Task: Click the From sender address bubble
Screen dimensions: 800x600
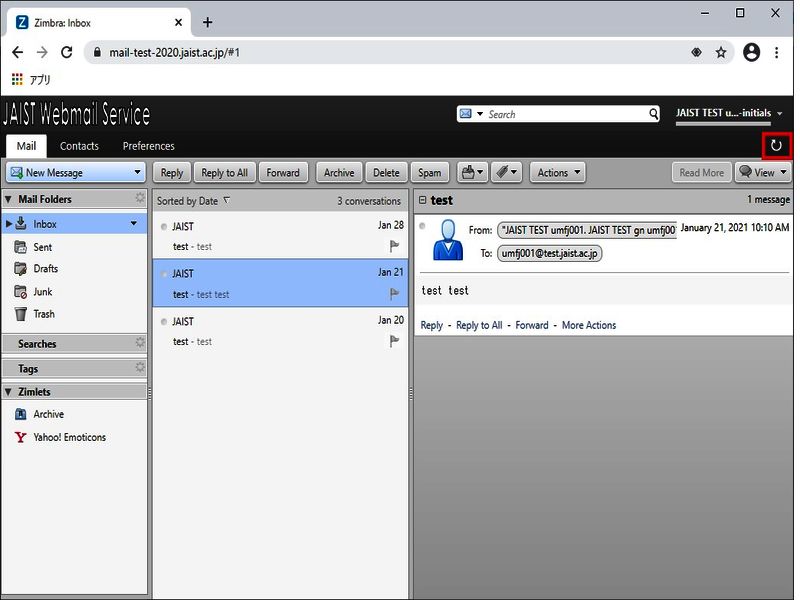Action: pos(587,230)
